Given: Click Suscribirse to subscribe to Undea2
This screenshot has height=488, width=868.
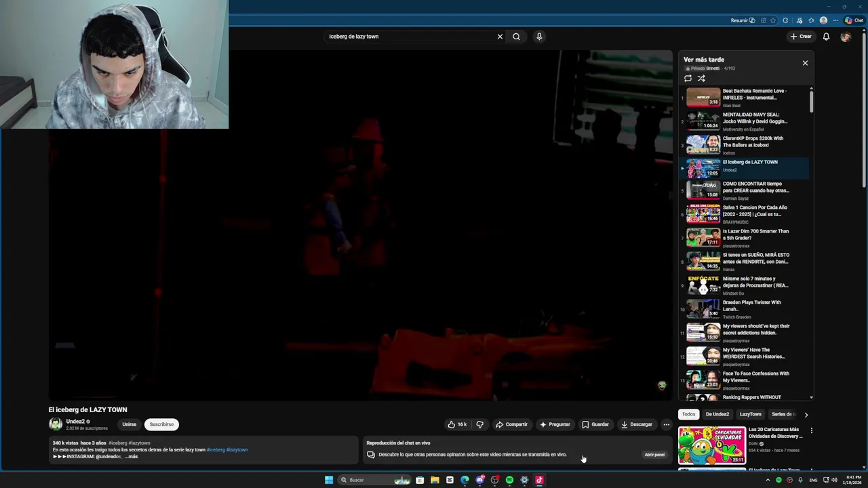Looking at the screenshot, I should click(161, 424).
